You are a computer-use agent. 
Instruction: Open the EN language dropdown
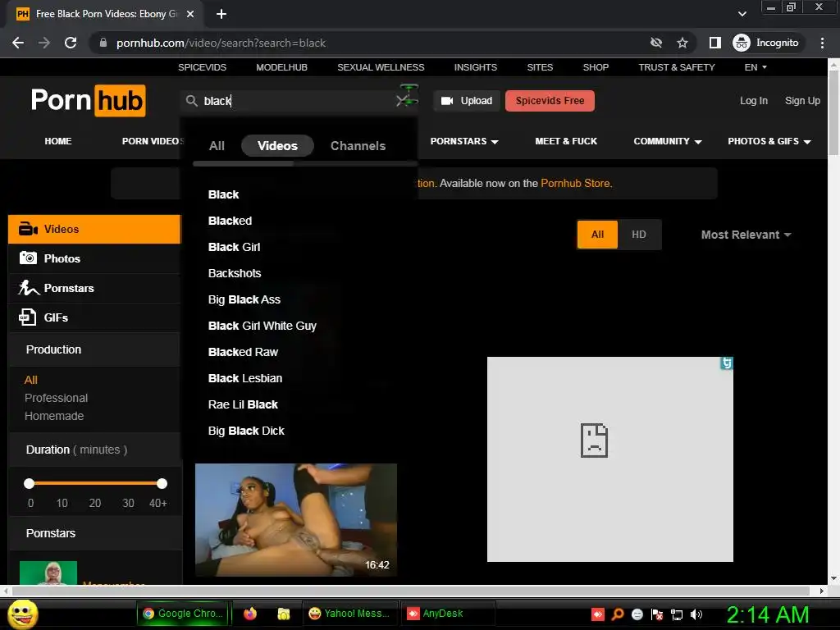(756, 67)
